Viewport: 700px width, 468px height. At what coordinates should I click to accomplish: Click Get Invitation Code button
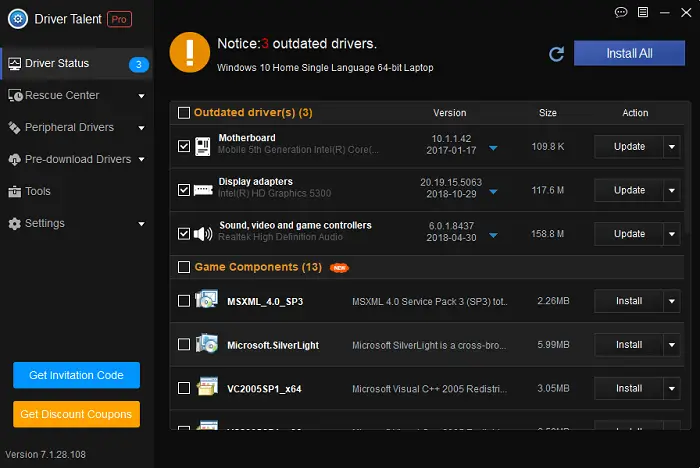pos(76,376)
